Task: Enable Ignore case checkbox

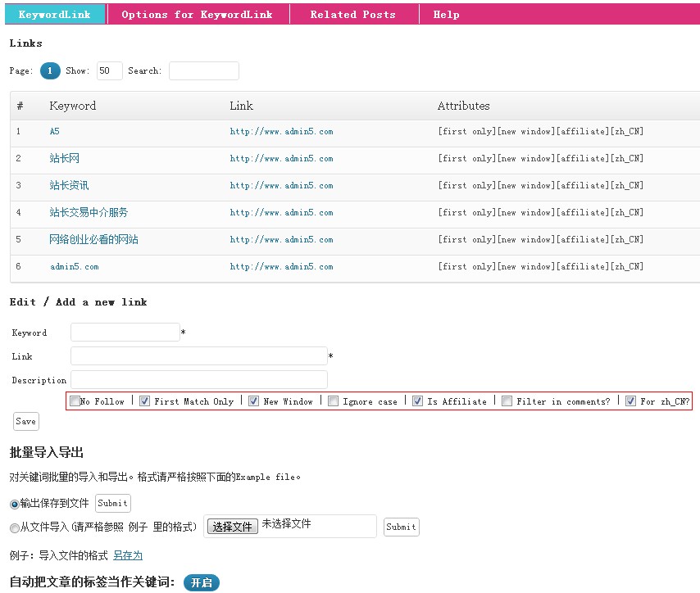Action: click(x=333, y=401)
